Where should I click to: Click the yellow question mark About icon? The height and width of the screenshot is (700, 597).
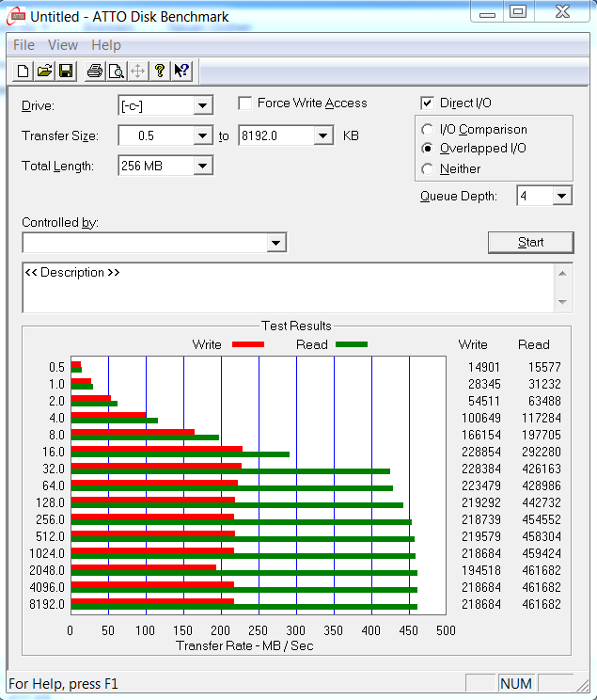[160, 72]
